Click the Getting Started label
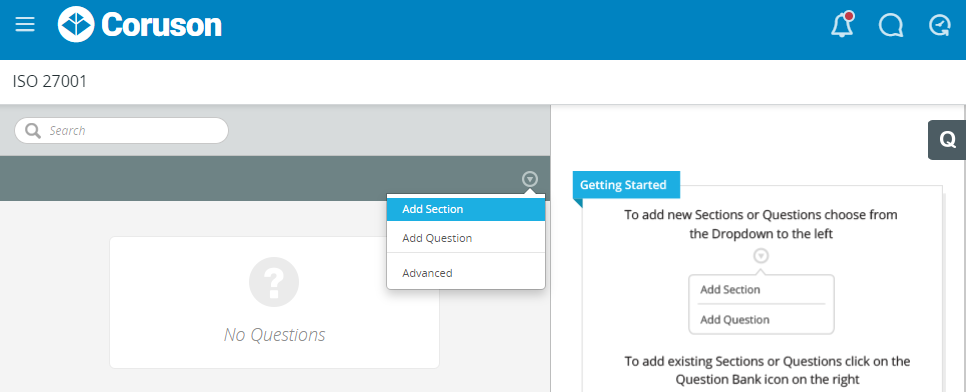 623,185
